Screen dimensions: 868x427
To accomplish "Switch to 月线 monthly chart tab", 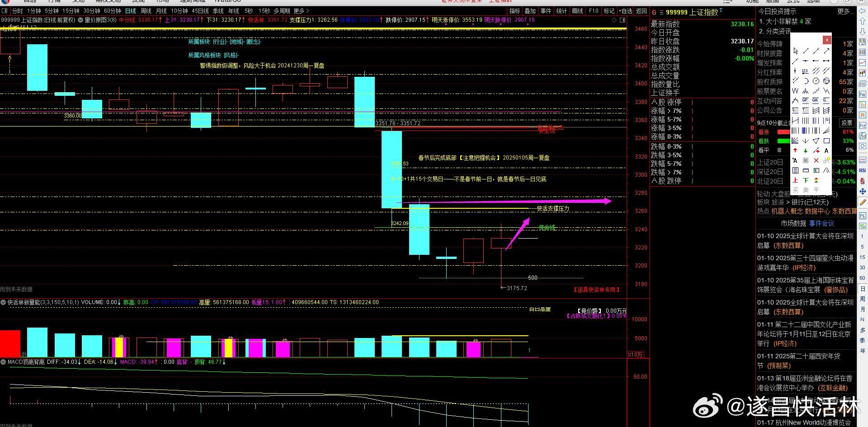I will coord(161,11).
